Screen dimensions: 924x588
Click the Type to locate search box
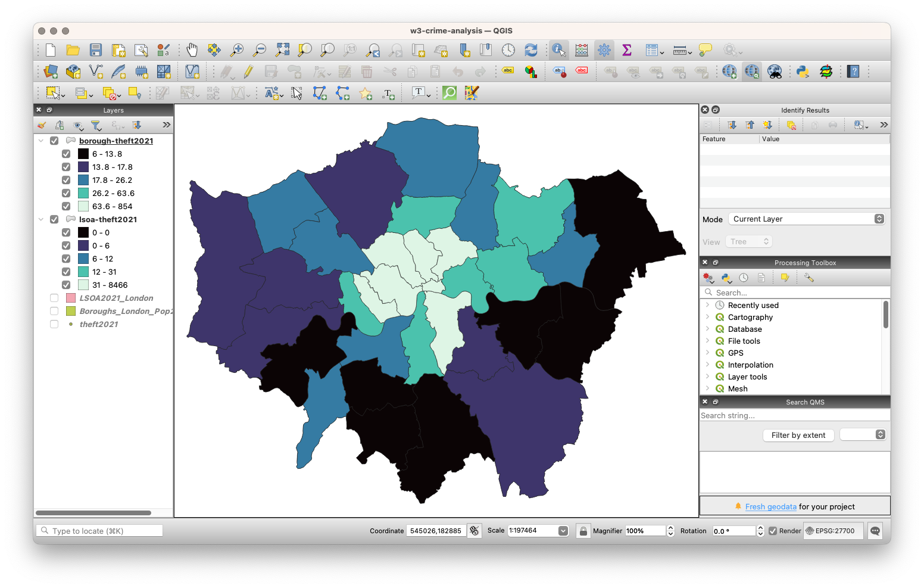pos(99,531)
